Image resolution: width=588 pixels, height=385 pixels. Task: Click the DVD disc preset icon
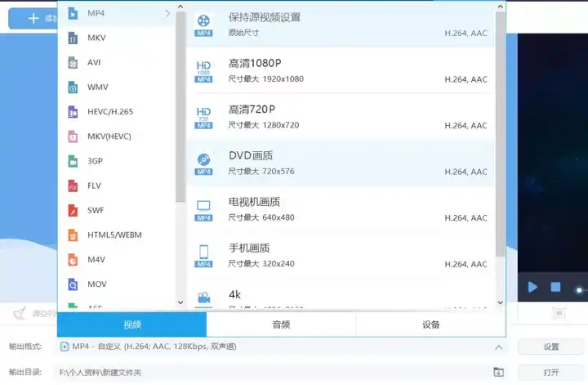tap(203, 163)
